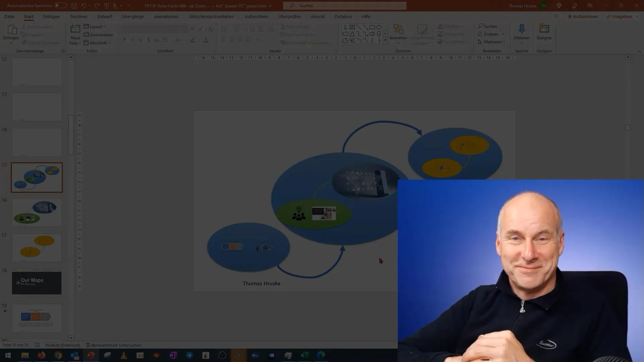The height and width of the screenshot is (362, 644).
Task: Open the Abschnitt section dropdown
Action: 97,43
